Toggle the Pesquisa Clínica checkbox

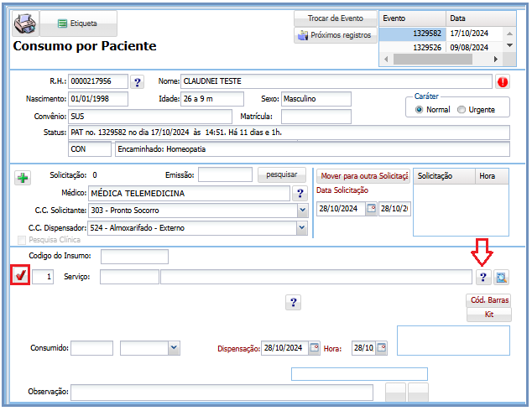pos(22,240)
